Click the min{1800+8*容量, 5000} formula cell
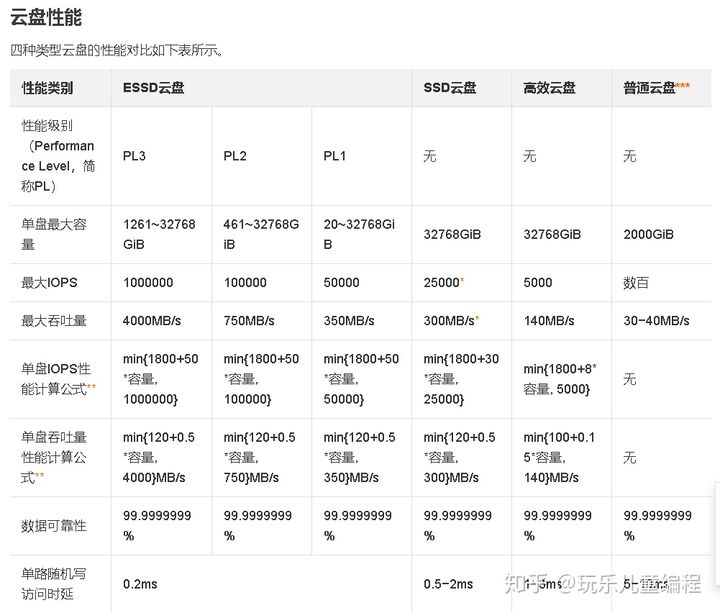Image resolution: width=720 pixels, height=613 pixels. click(x=560, y=379)
